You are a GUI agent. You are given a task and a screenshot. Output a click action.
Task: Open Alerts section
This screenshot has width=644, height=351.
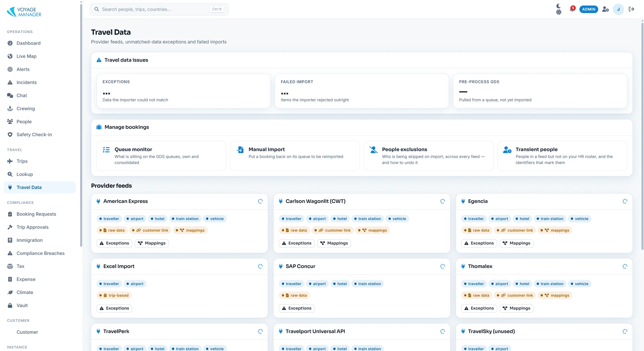40,69
